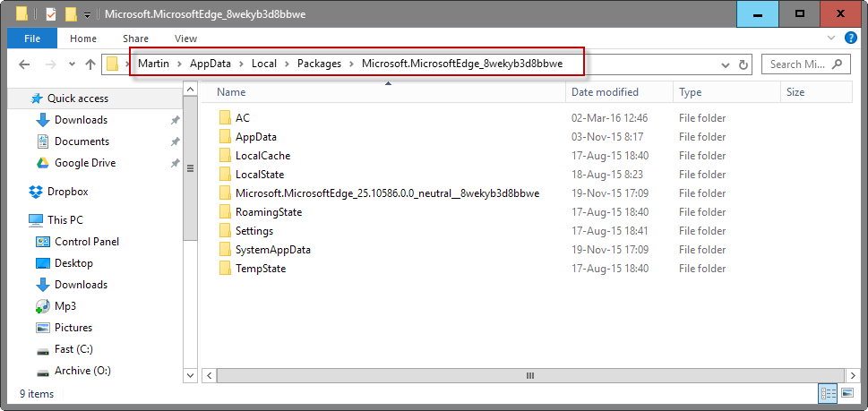Click the horizontal scrollbar left arrow
Image resolution: width=868 pixels, height=411 pixels.
point(209,375)
